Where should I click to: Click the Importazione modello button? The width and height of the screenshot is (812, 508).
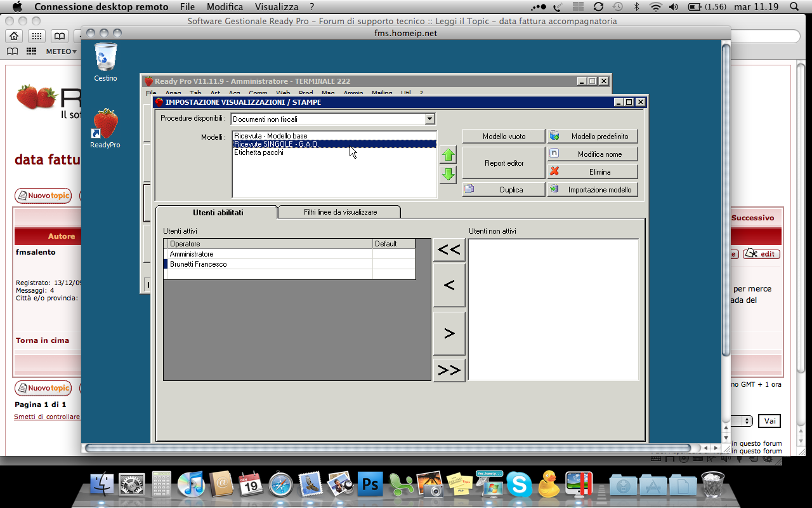pyautogui.click(x=593, y=190)
